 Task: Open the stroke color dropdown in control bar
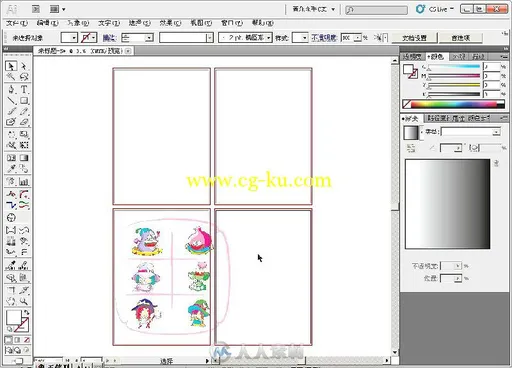94,38
